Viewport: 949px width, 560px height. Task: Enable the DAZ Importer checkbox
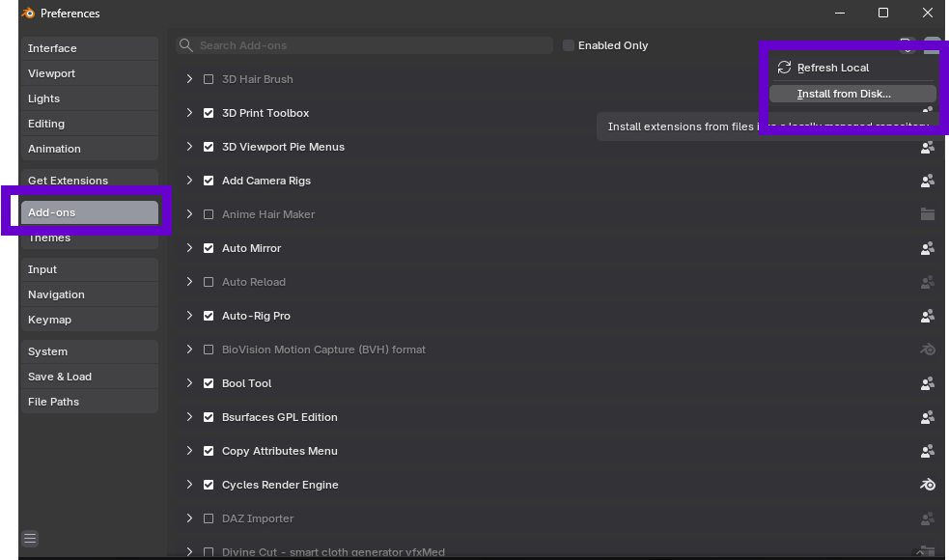coord(209,518)
